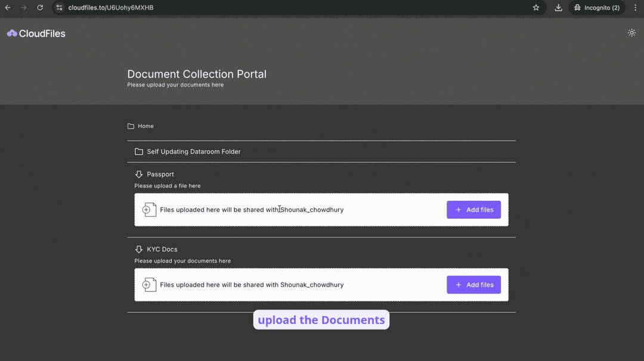Collapse the Passport upload section
This screenshot has width=644, height=361.
160,174
